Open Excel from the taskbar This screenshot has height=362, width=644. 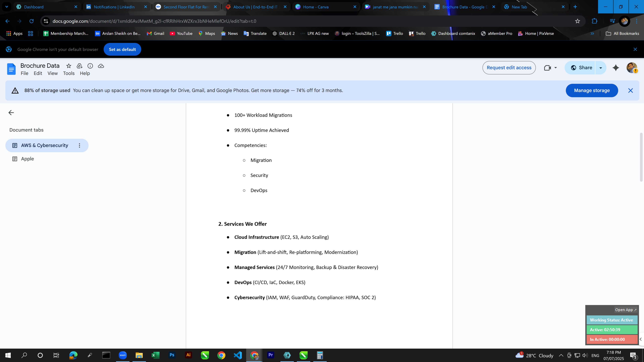click(155, 355)
